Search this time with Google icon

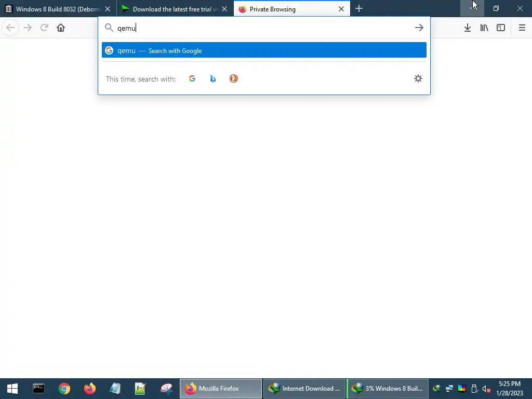[192, 79]
